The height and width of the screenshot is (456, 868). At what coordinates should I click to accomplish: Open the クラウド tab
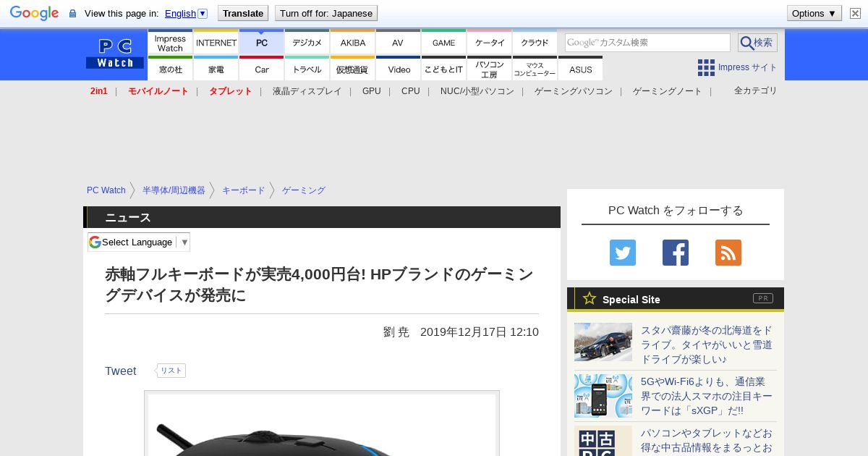pos(535,42)
